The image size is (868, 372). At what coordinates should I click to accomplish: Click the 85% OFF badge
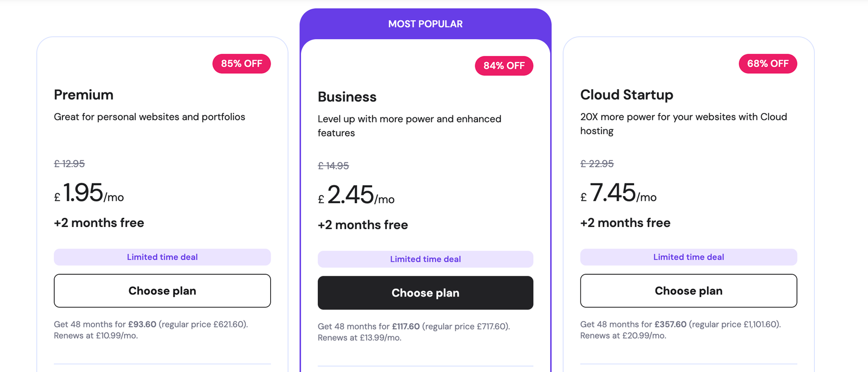point(241,64)
